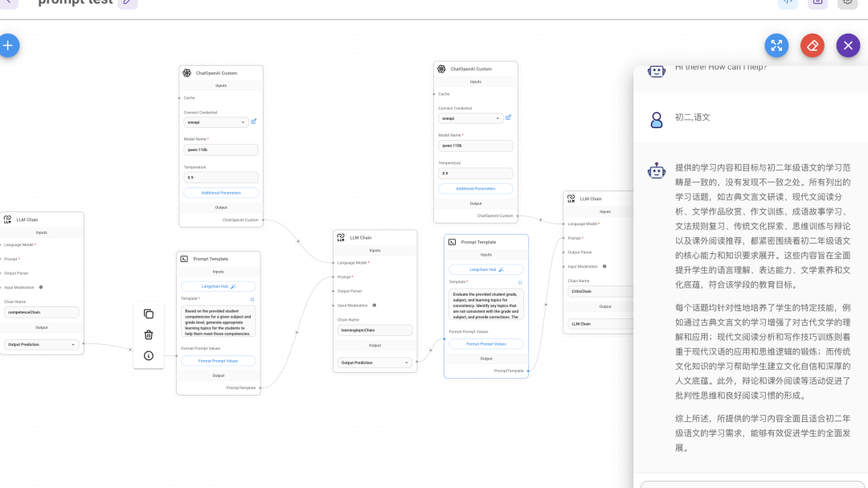
Task: Open the API endpoint code view
Action: (x=788, y=3)
